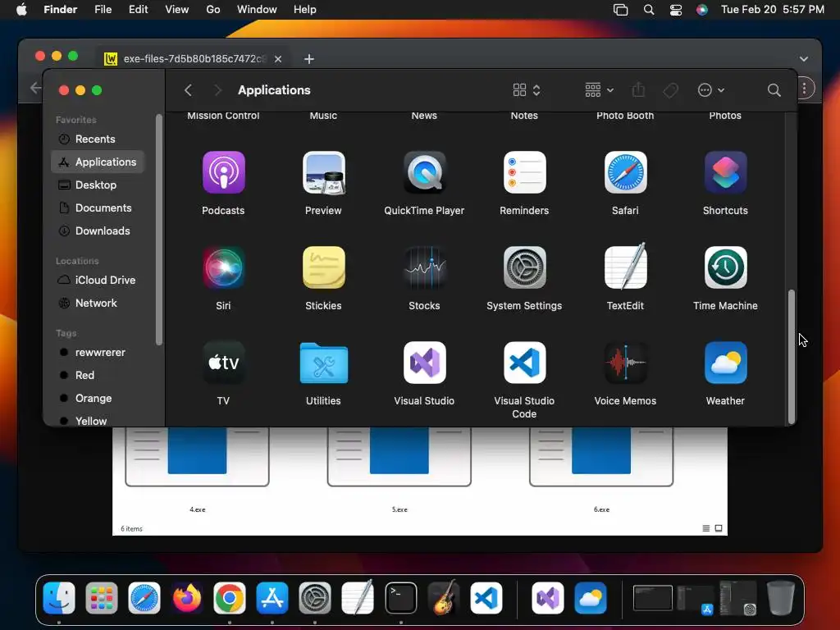Select Visual Studio Code in Applications folder
This screenshot has height=630, width=840.
point(524,363)
